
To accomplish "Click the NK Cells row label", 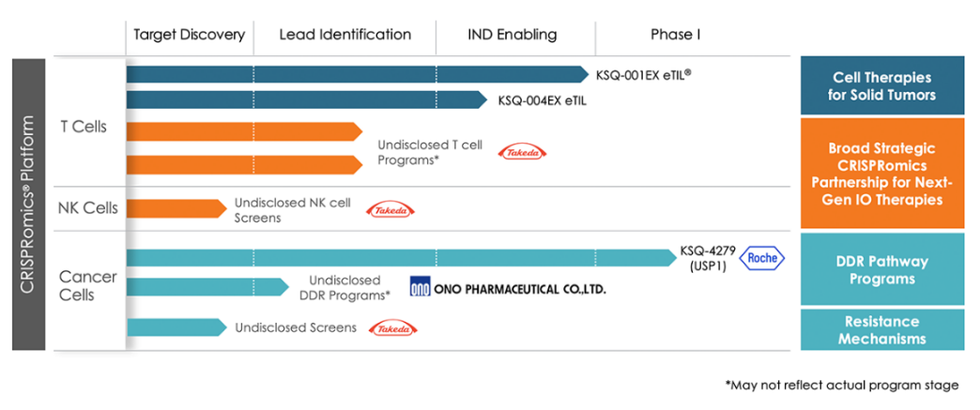I will tap(88, 207).
